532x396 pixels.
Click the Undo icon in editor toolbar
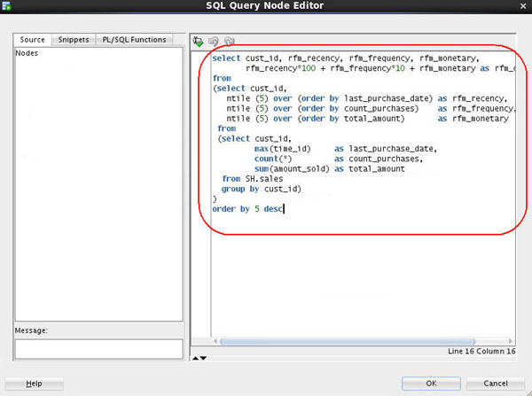pos(214,42)
